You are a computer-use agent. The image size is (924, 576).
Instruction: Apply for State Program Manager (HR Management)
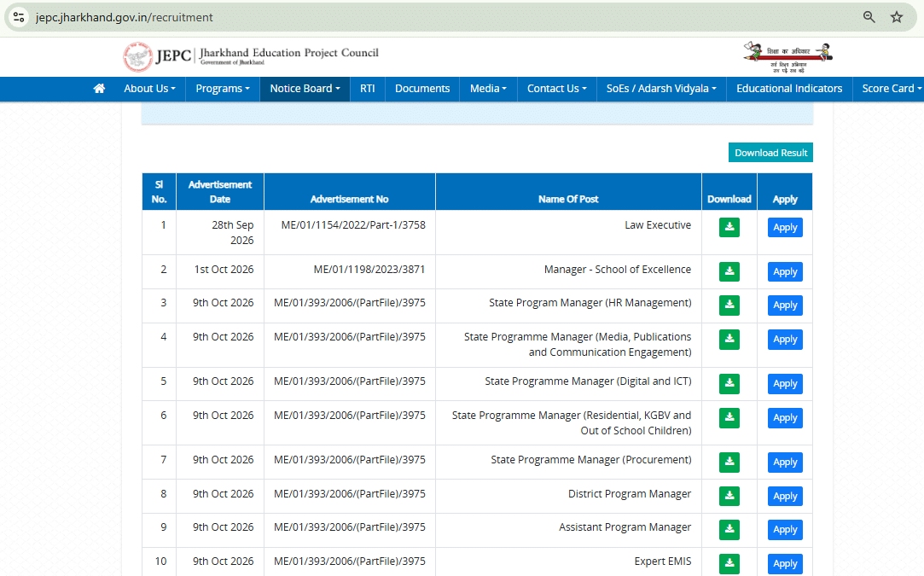click(785, 305)
